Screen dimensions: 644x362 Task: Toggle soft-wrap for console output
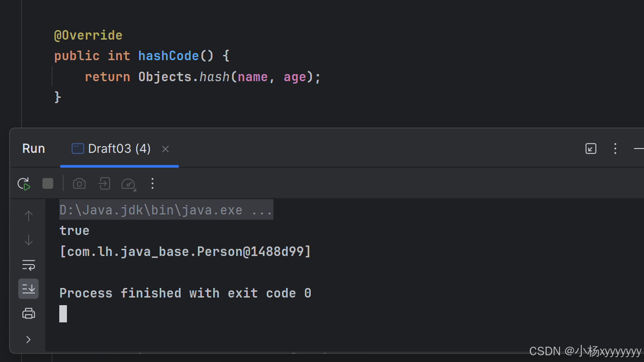point(28,264)
